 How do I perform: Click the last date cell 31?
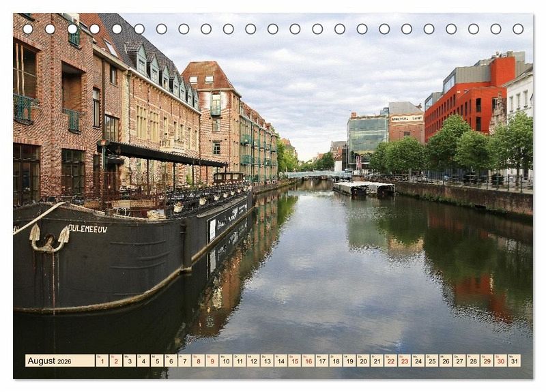point(514,361)
